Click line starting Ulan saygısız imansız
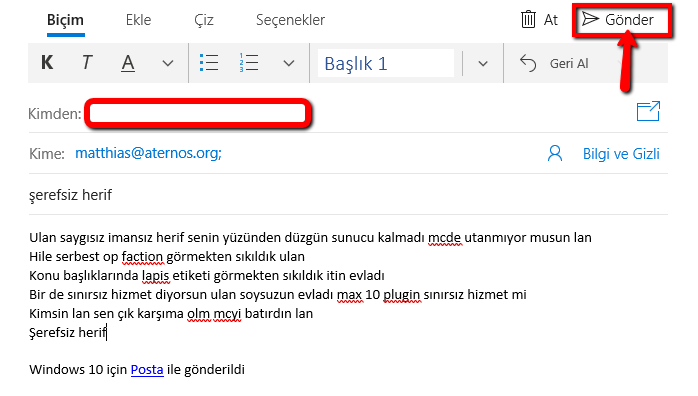 (310, 238)
